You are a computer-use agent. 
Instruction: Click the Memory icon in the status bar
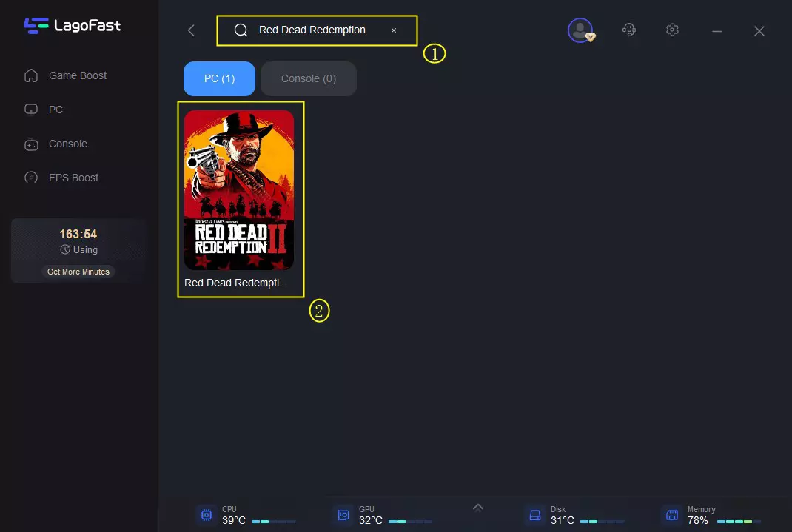(672, 515)
